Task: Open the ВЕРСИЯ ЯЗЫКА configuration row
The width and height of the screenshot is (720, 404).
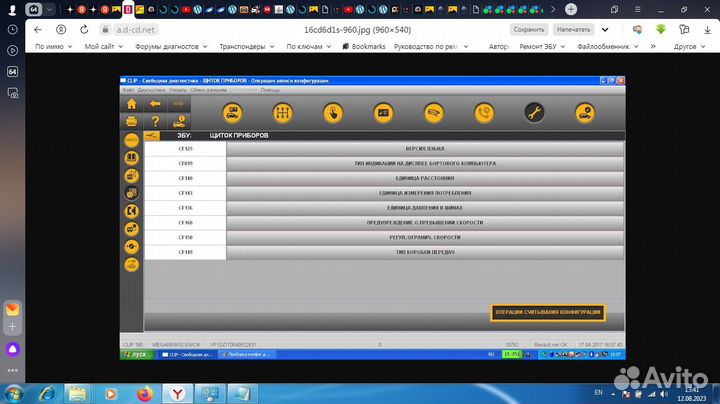Action: click(x=425, y=148)
